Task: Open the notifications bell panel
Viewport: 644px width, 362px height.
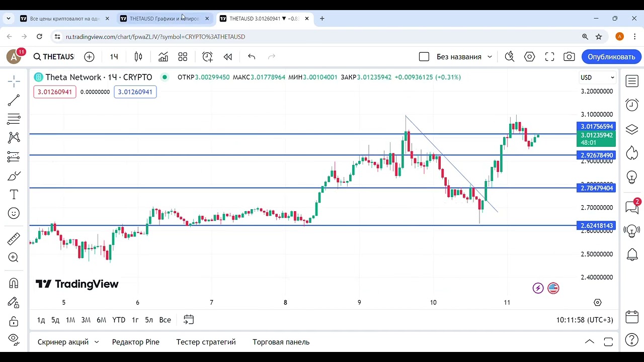Action: coord(632,254)
